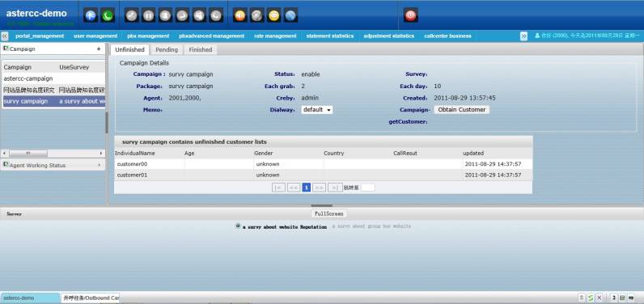Open pbx management menu
The image size is (644, 304).
coord(148,36)
